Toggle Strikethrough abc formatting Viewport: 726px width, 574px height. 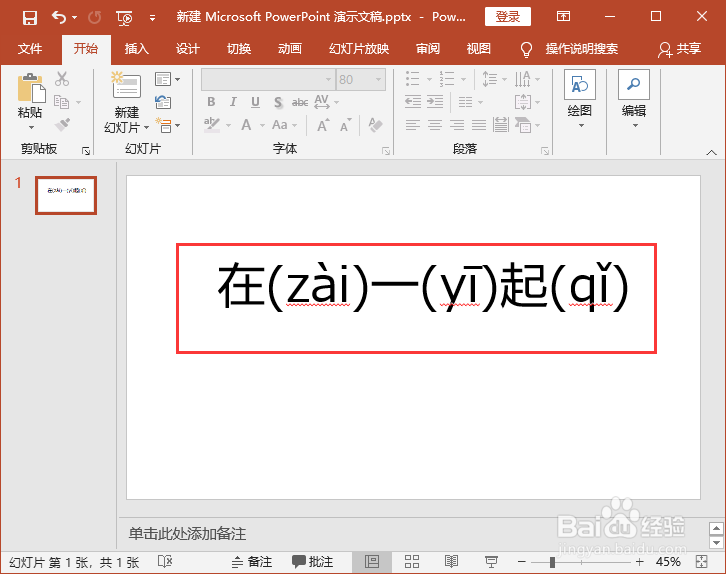coord(300,102)
